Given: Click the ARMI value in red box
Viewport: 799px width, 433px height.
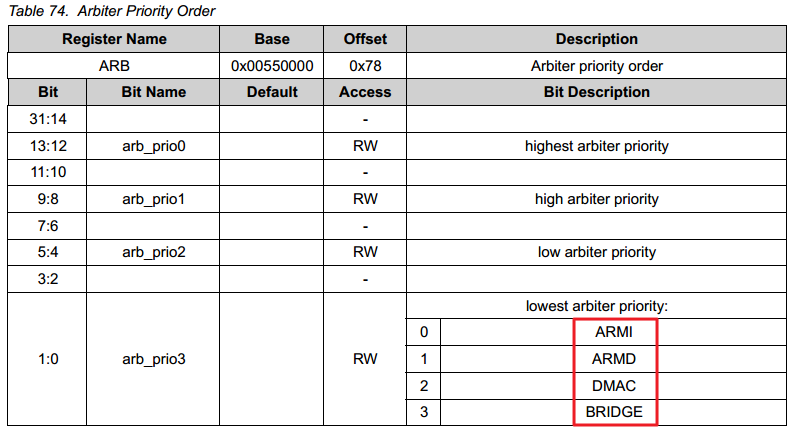Looking at the screenshot, I should [615, 331].
